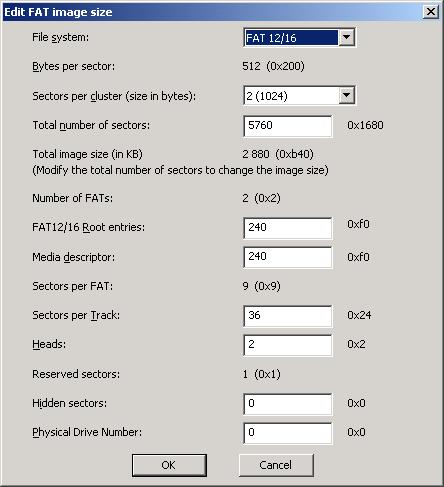The image size is (444, 487).
Task: Click the Edit FAT image size title bar
Action: coord(213,12)
